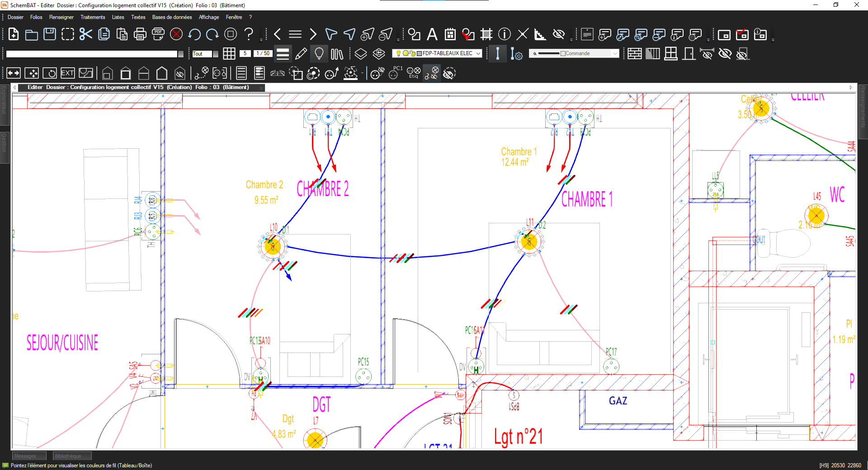Image resolution: width=868 pixels, height=470 pixels.
Task: Toggle the dimension visibility eye icon
Action: (x=707, y=54)
